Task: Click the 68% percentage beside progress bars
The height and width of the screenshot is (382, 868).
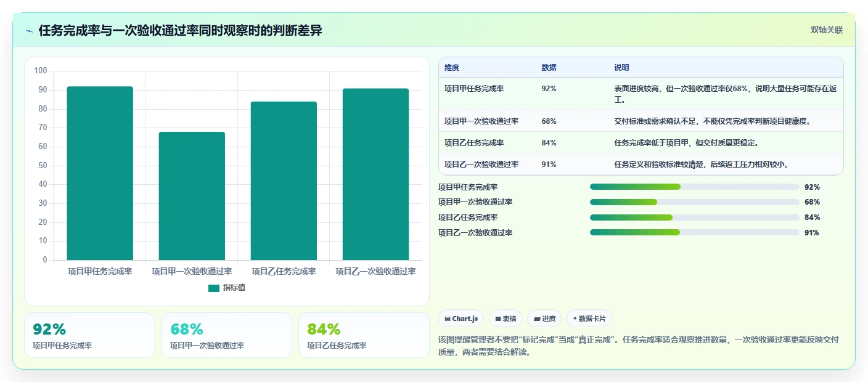Action: [x=812, y=202]
